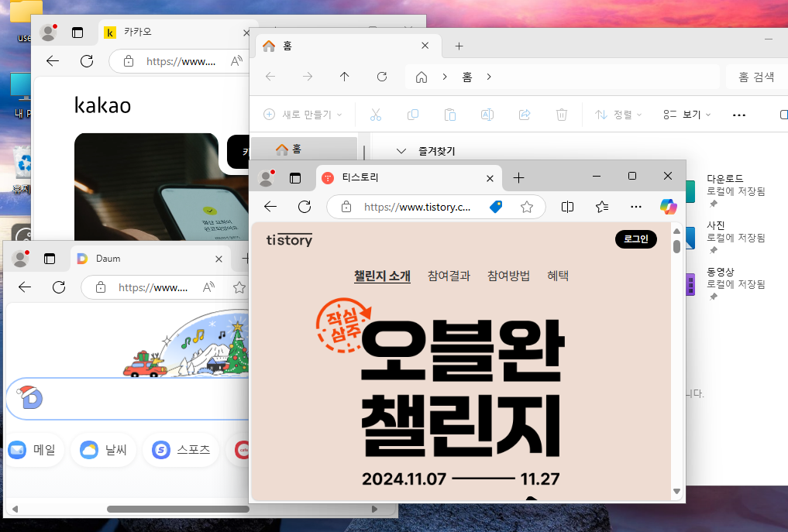Select the Daum browser tab
Image resolution: width=788 pixels, height=532 pixels.
click(150, 259)
